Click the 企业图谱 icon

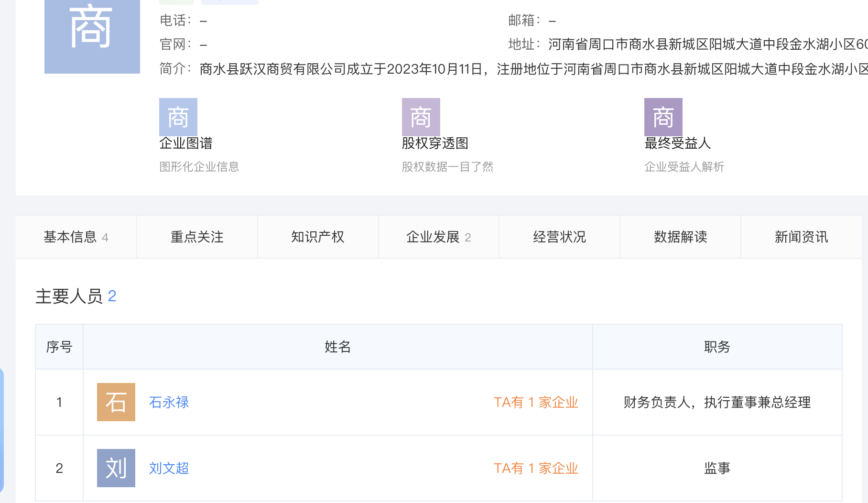178,117
